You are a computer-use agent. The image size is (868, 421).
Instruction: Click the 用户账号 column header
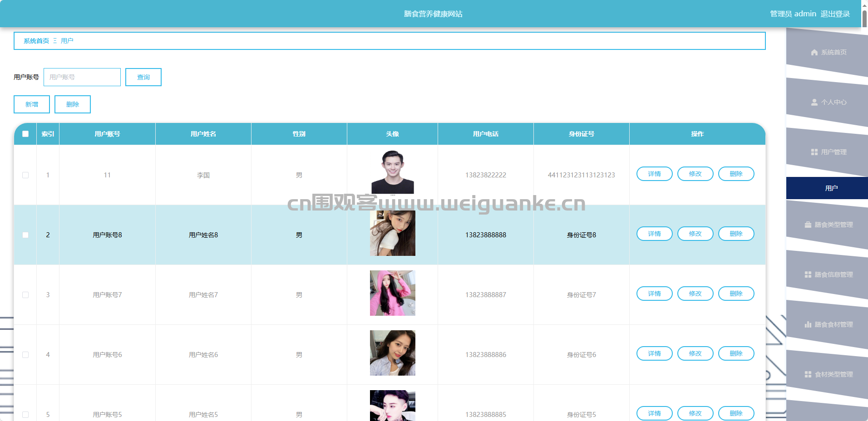108,134
